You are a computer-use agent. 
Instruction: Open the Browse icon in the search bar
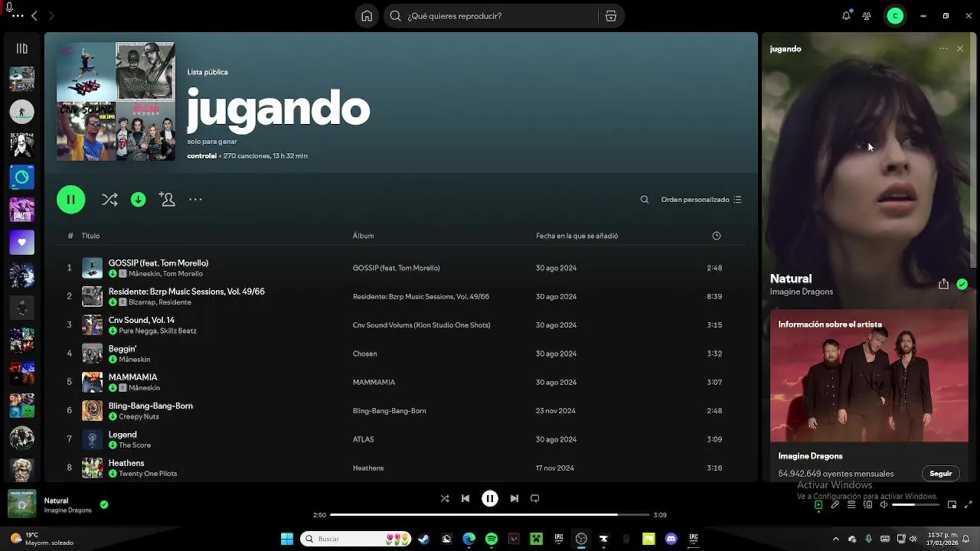click(x=610, y=16)
